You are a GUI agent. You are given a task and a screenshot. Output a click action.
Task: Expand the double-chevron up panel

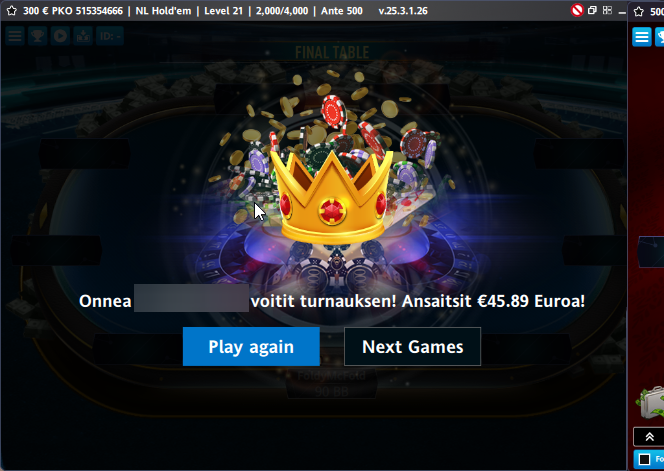pyautogui.click(x=649, y=437)
